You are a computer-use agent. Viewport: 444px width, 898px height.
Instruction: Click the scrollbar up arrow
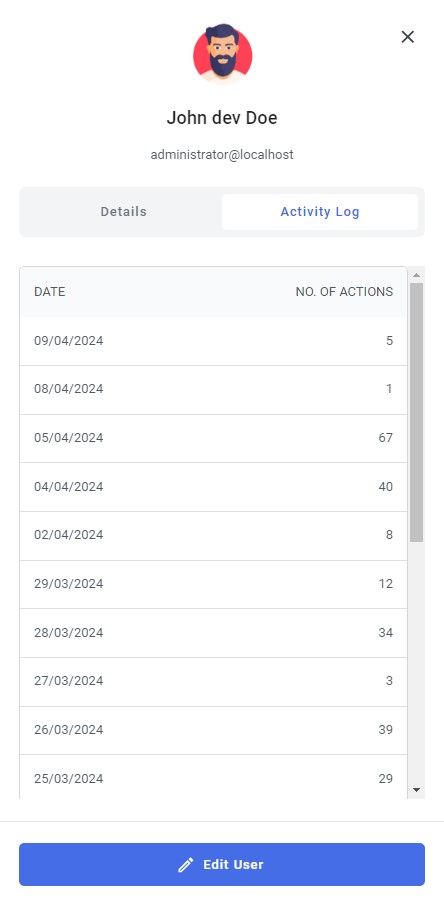point(417,275)
